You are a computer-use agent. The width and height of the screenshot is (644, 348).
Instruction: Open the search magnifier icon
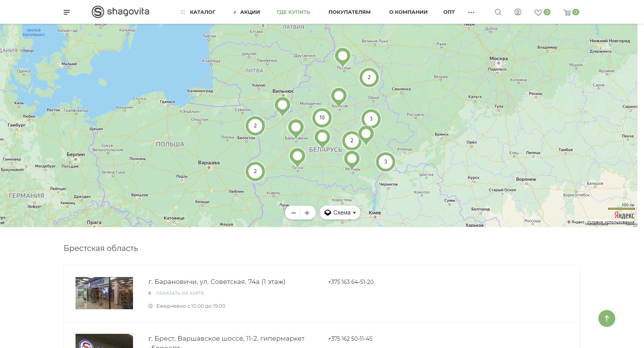(x=498, y=12)
